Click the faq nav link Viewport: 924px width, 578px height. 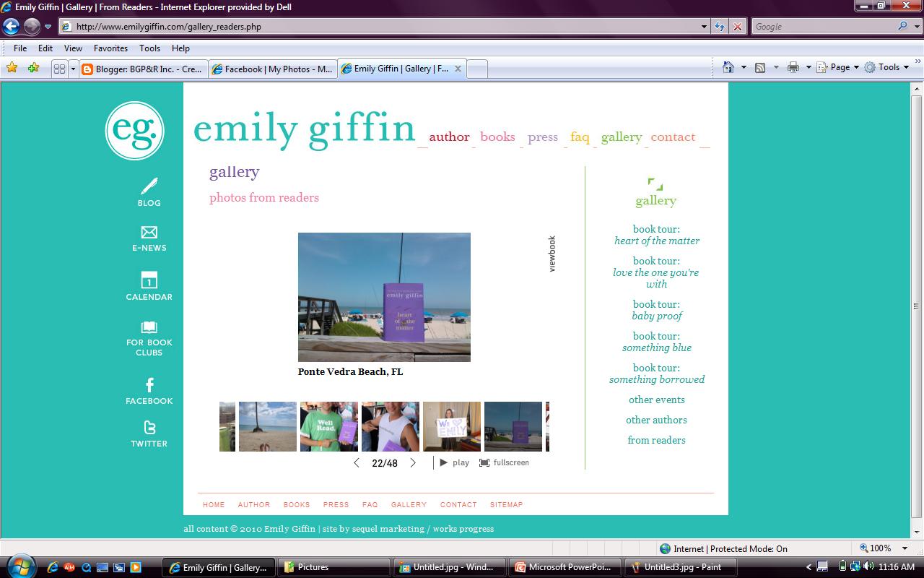tap(580, 137)
